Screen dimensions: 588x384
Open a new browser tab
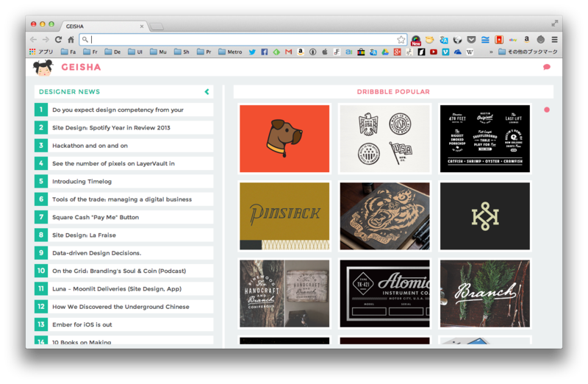click(x=157, y=26)
